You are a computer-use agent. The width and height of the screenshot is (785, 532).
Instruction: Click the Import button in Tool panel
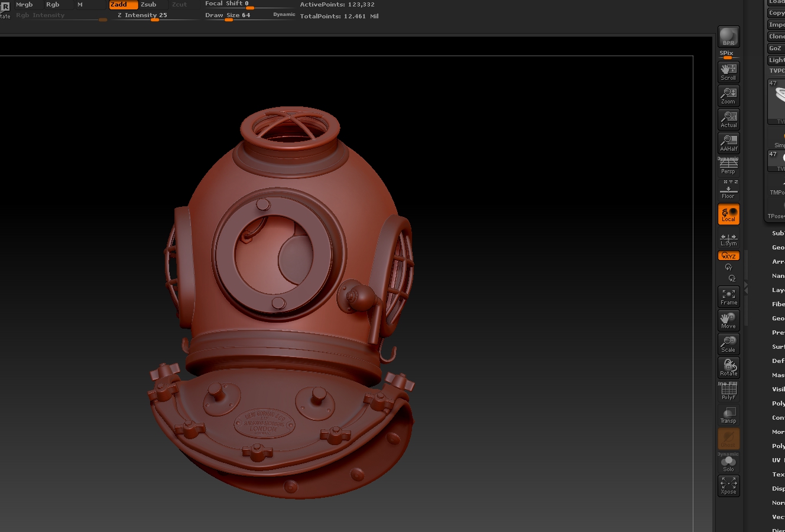776,25
